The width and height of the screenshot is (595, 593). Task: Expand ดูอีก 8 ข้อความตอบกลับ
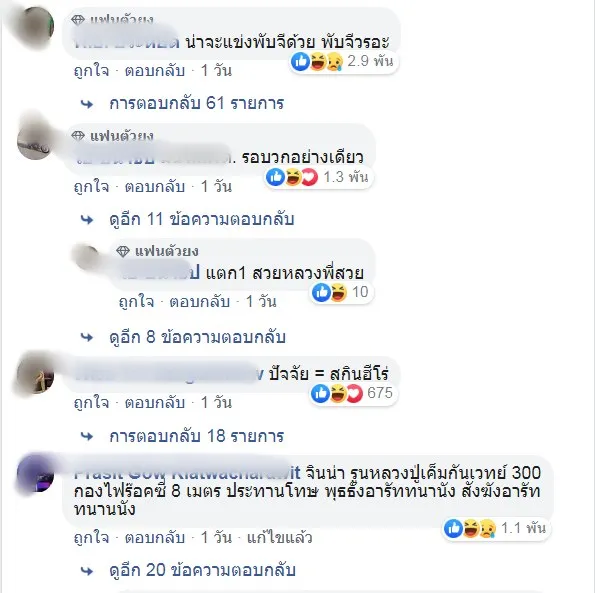[197, 337]
